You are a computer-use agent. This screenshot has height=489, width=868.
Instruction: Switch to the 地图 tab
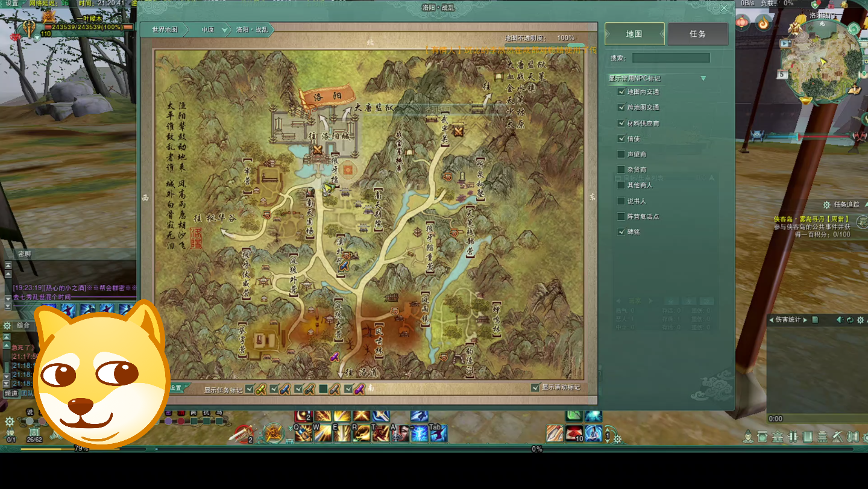click(634, 34)
